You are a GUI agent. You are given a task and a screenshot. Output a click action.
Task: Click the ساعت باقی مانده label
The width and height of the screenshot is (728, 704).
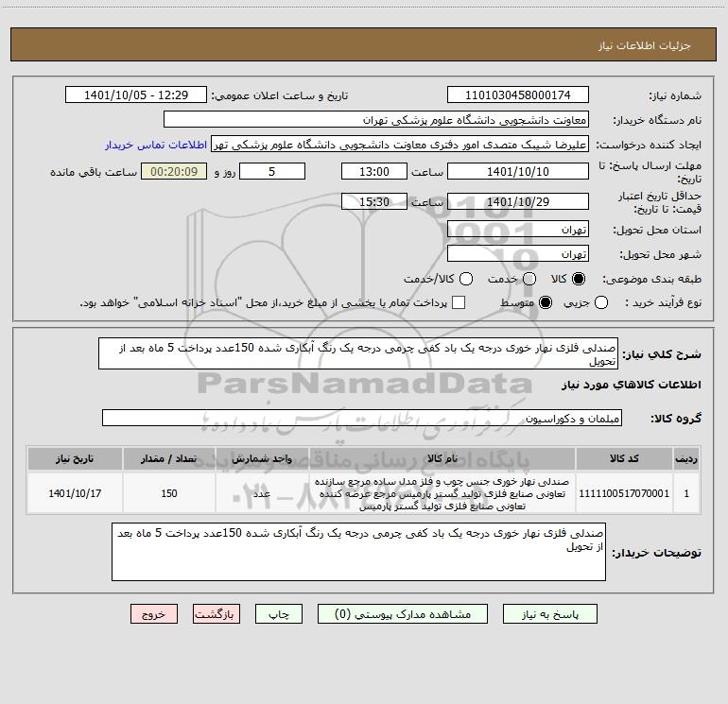click(94, 172)
